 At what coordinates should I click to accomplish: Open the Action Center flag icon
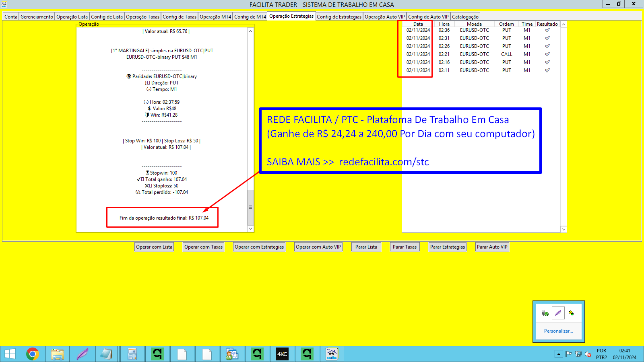click(x=568, y=354)
